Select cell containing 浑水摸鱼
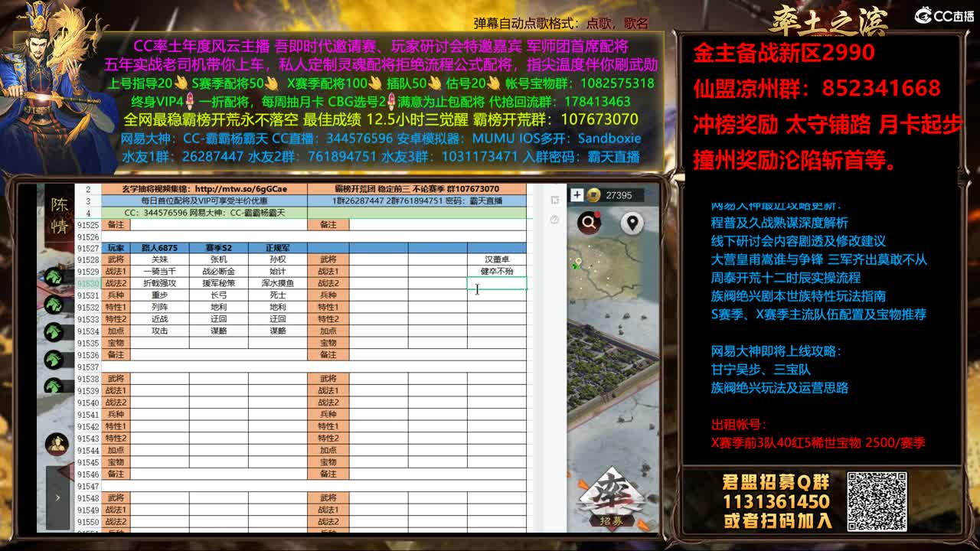Viewport: 980px width, 551px height. pyautogui.click(x=277, y=283)
